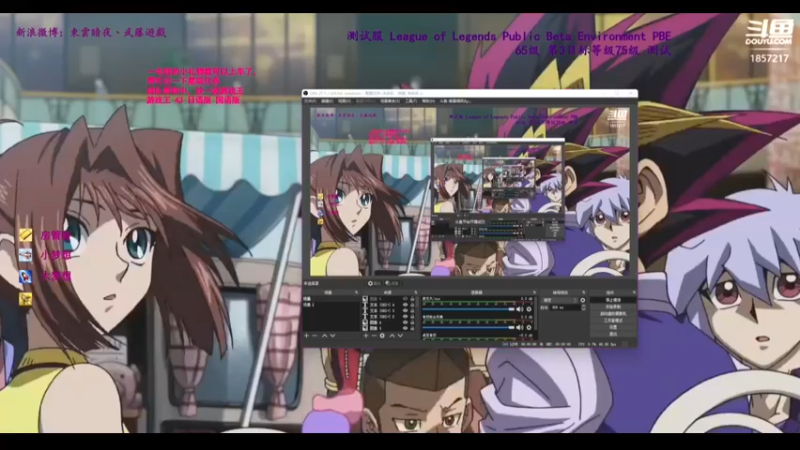This screenshot has width=800, height=450.
Task: Click the middle mixer channel volume slider
Action: 468,328
